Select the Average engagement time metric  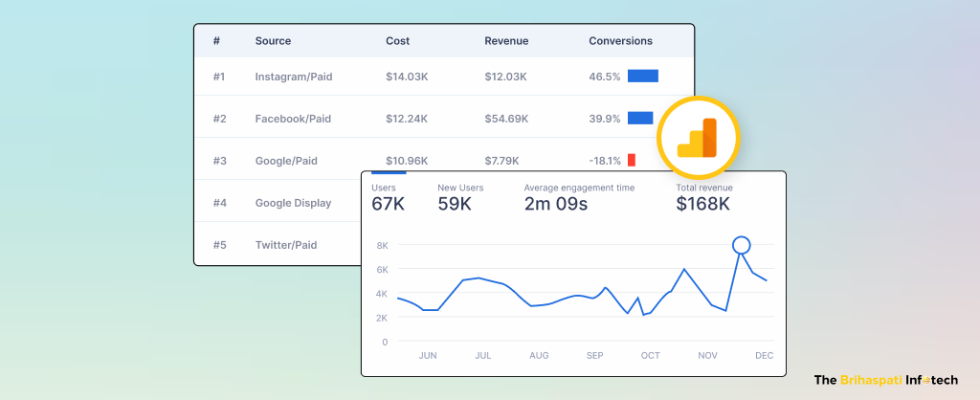coord(578,196)
